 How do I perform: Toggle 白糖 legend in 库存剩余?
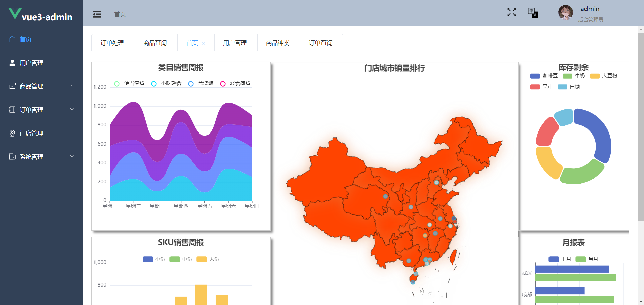click(x=569, y=87)
